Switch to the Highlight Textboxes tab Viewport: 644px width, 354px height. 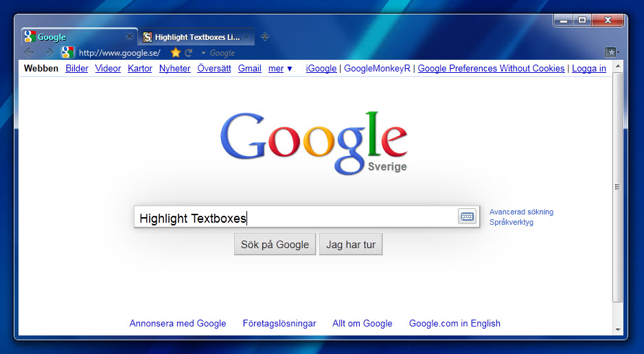[197, 37]
